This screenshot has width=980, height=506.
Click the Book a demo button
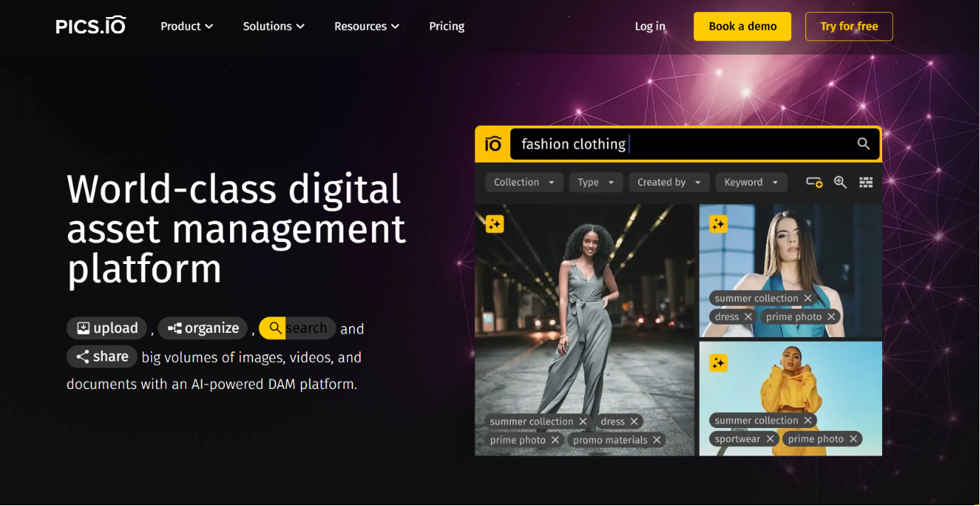(x=742, y=26)
